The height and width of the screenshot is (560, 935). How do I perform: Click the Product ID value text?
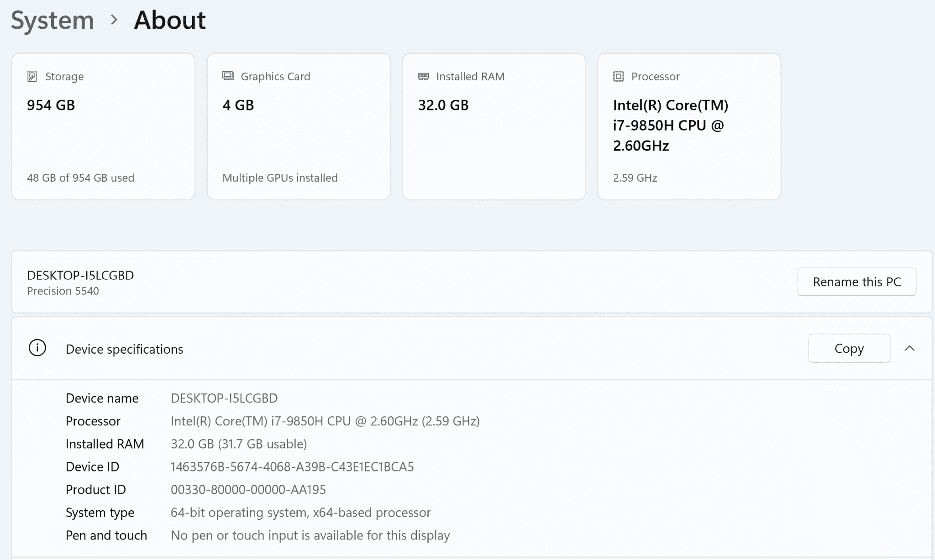(x=248, y=490)
